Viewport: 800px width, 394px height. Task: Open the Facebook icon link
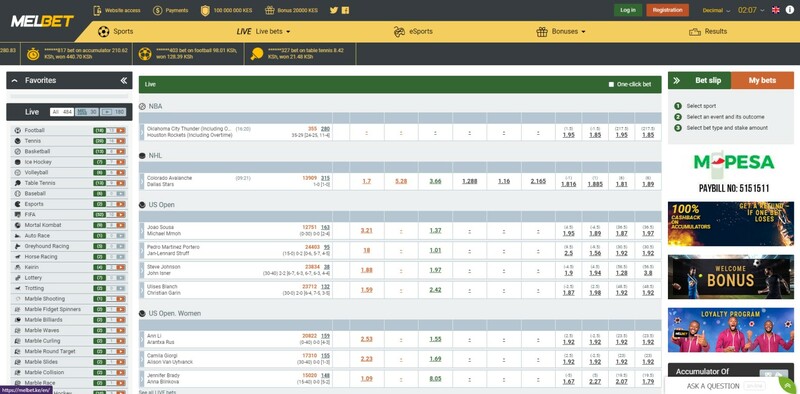345,10
